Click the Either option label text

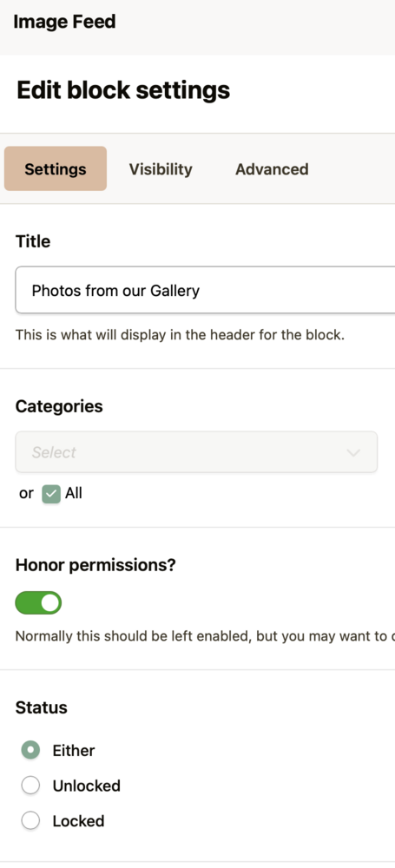pos(74,751)
